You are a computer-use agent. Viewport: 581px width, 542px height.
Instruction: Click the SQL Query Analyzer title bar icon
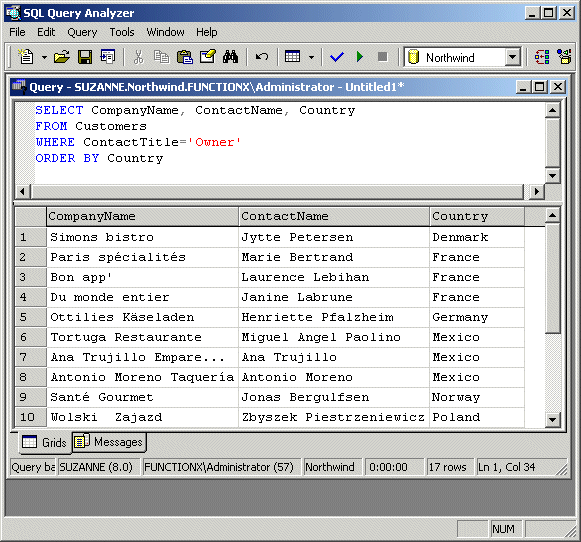[x=13, y=13]
